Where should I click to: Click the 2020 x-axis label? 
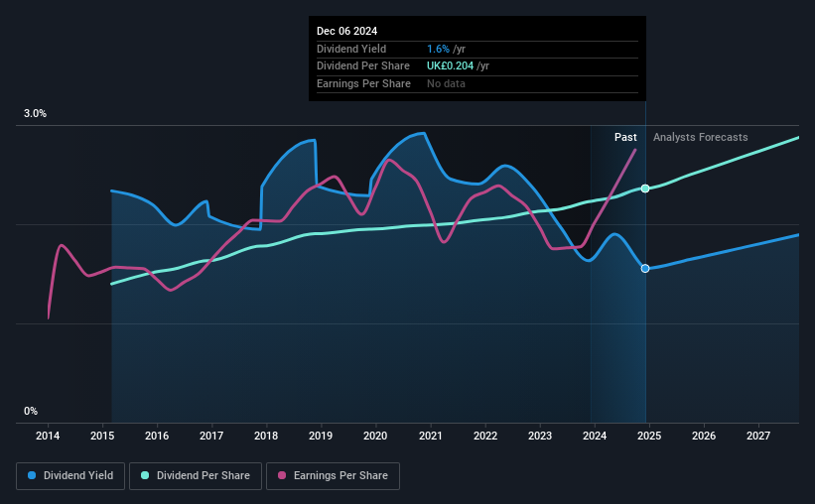tap(375, 436)
